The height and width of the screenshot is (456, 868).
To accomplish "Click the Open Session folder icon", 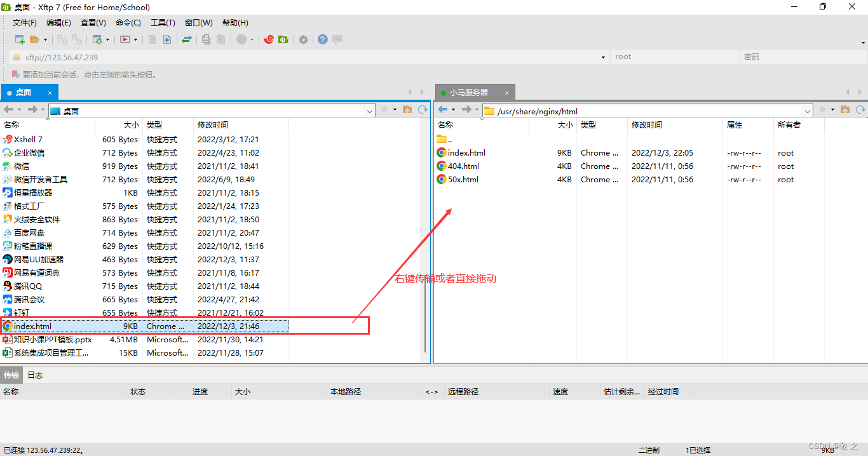I will pos(34,39).
